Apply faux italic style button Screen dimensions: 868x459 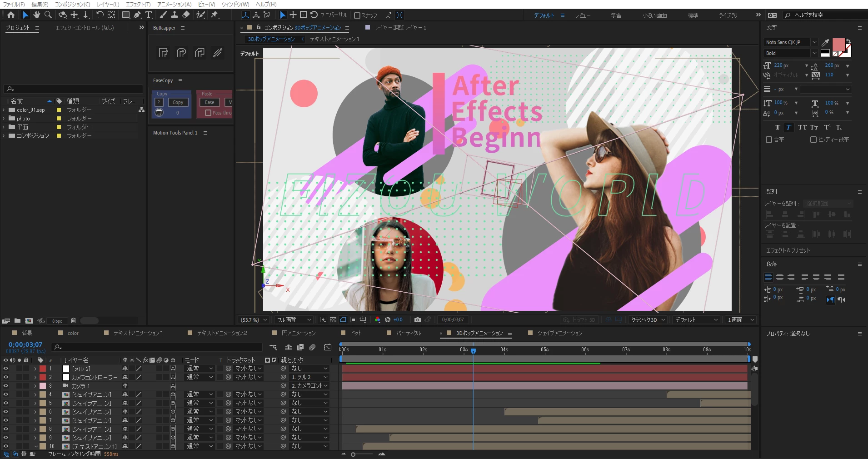(x=788, y=127)
